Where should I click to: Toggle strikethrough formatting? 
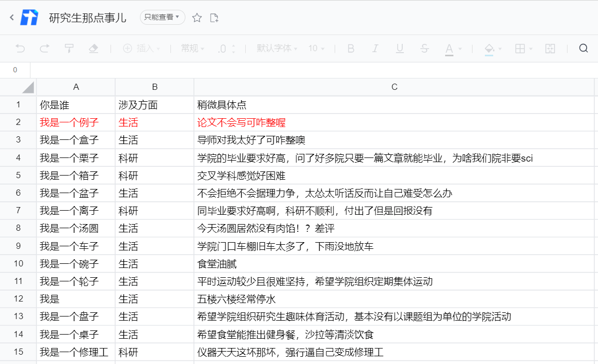coord(423,48)
